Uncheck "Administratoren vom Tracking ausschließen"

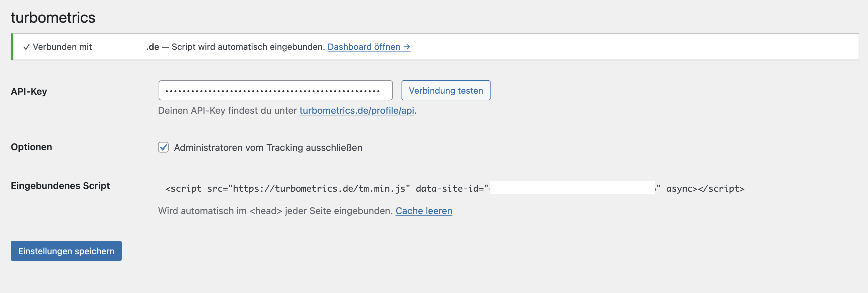163,147
